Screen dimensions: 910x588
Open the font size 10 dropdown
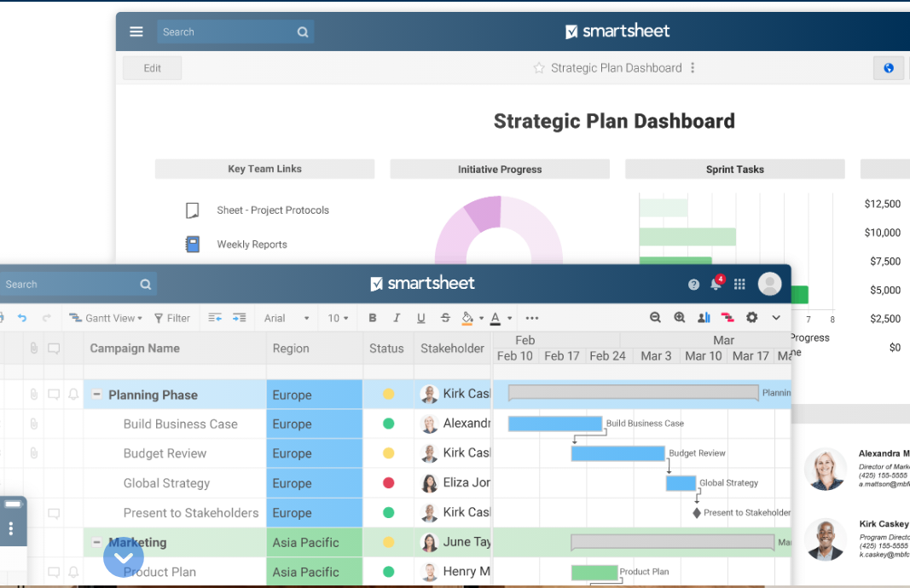click(339, 318)
